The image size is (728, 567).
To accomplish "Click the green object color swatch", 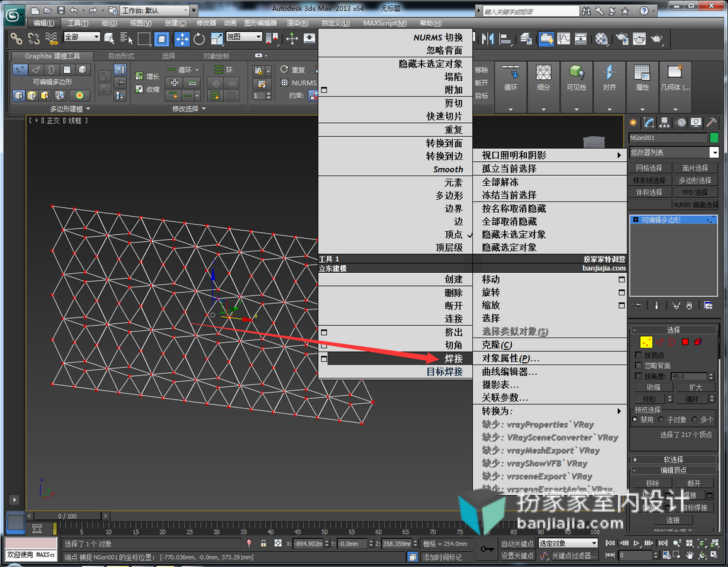I will click(x=714, y=138).
